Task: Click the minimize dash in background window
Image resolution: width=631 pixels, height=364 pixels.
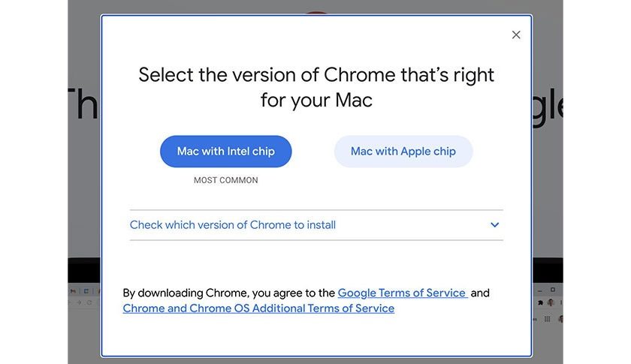Action: tap(539, 290)
